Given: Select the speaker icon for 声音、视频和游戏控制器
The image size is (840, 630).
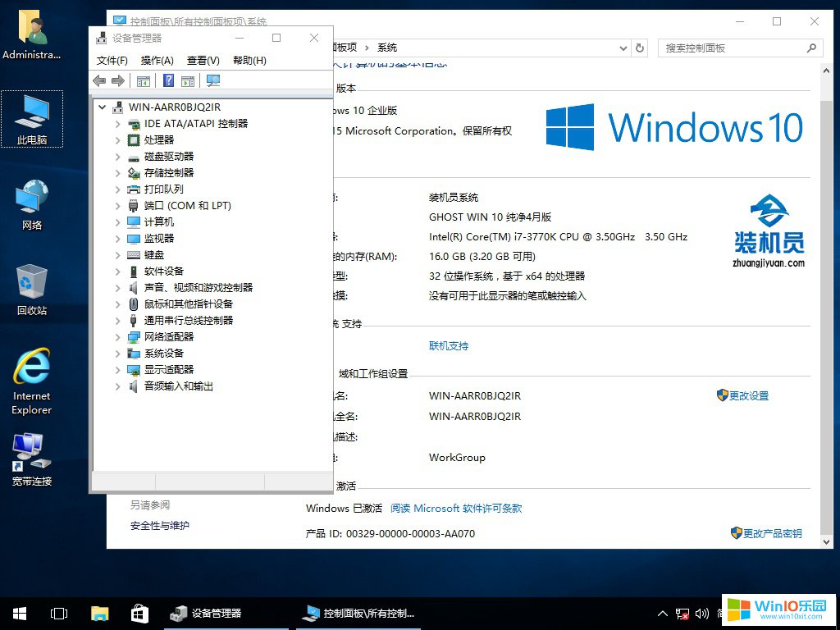Looking at the screenshot, I should click(x=134, y=288).
